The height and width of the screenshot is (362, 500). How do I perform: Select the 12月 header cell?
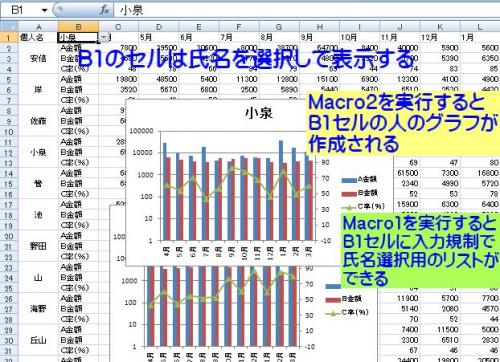tap(440, 37)
